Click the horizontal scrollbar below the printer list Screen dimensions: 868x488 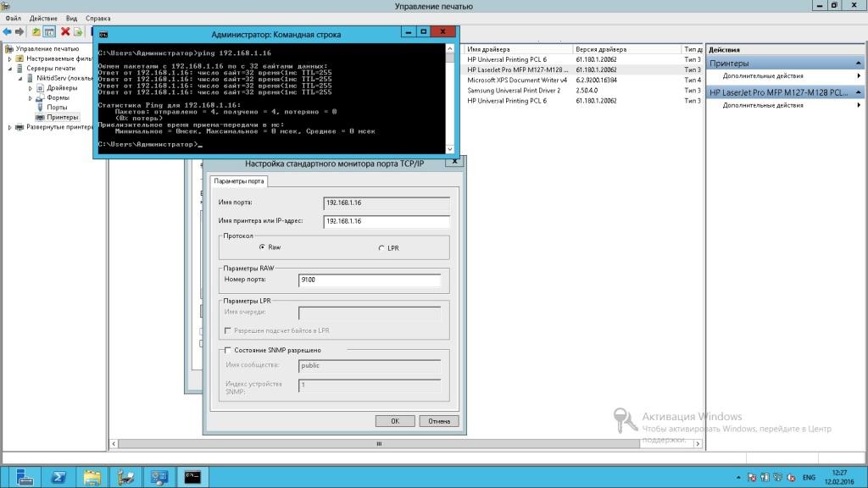(x=378, y=443)
